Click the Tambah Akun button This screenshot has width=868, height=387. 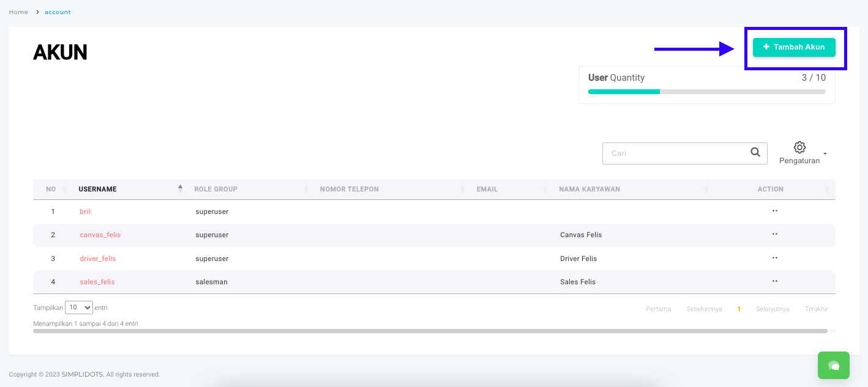click(x=793, y=47)
